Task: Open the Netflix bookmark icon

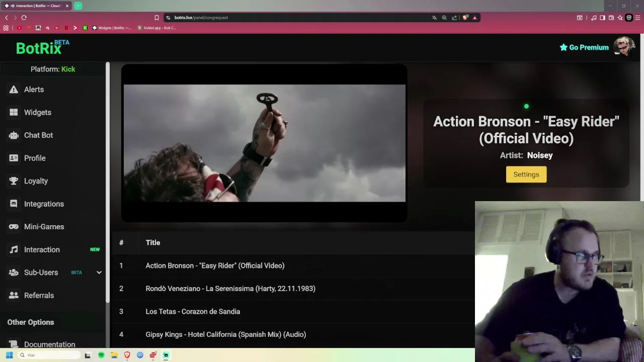Action: [x=66, y=28]
